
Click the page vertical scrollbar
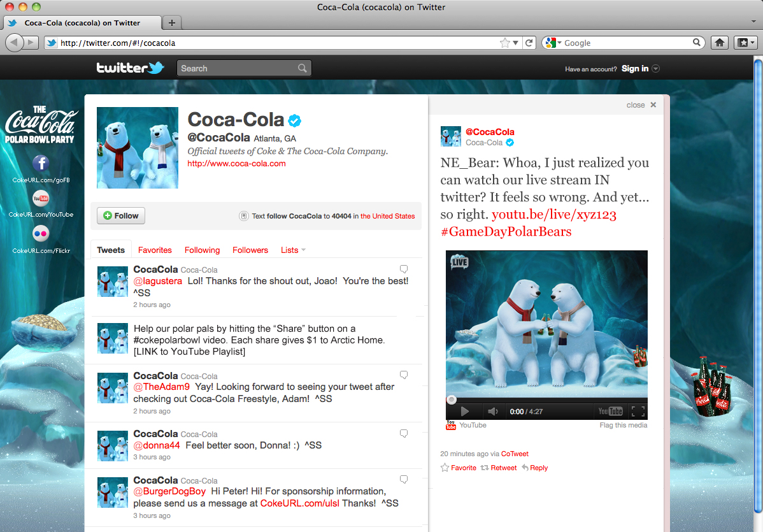(x=758, y=285)
